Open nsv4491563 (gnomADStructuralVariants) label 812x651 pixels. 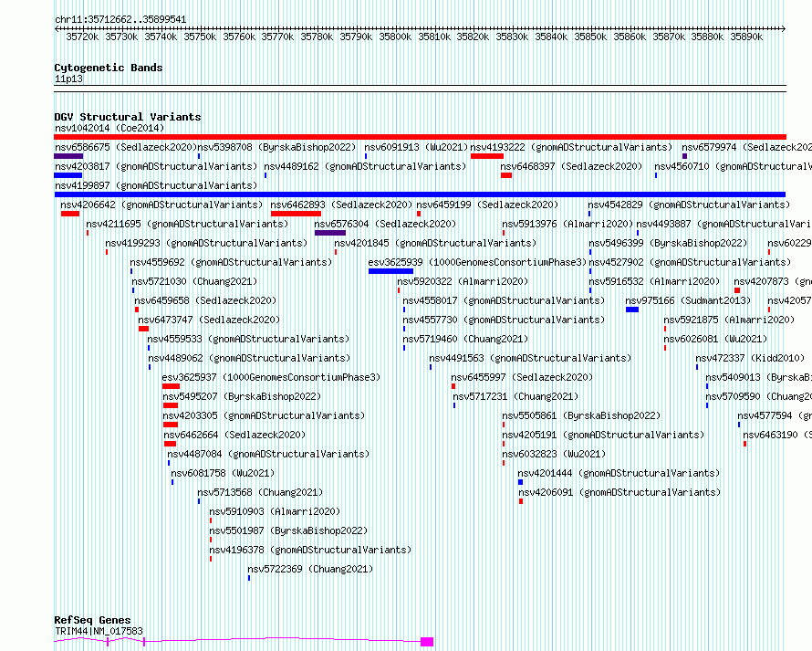[x=530, y=358]
